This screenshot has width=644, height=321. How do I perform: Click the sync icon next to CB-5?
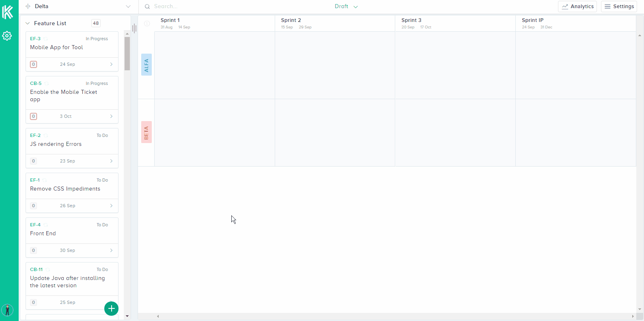pyautogui.click(x=46, y=84)
